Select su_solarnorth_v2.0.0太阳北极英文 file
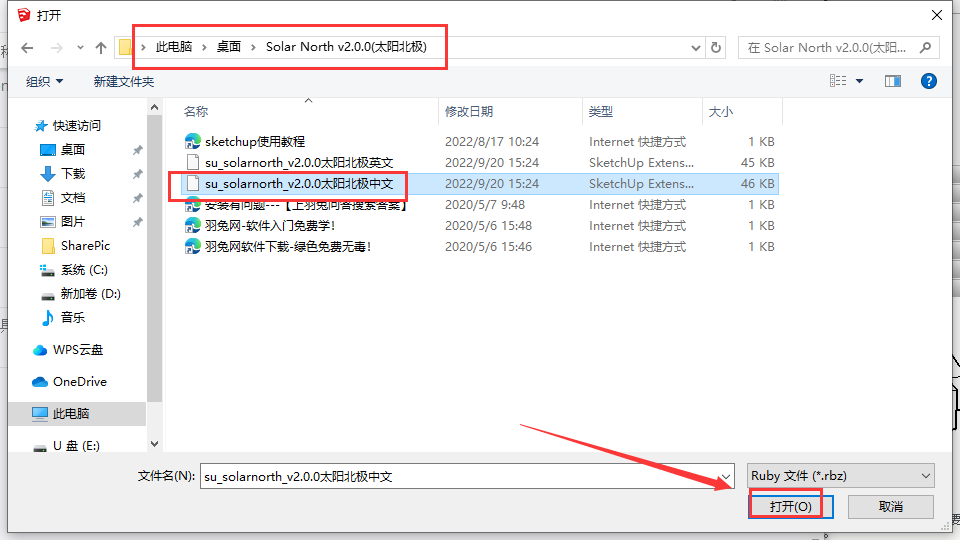 pos(299,162)
